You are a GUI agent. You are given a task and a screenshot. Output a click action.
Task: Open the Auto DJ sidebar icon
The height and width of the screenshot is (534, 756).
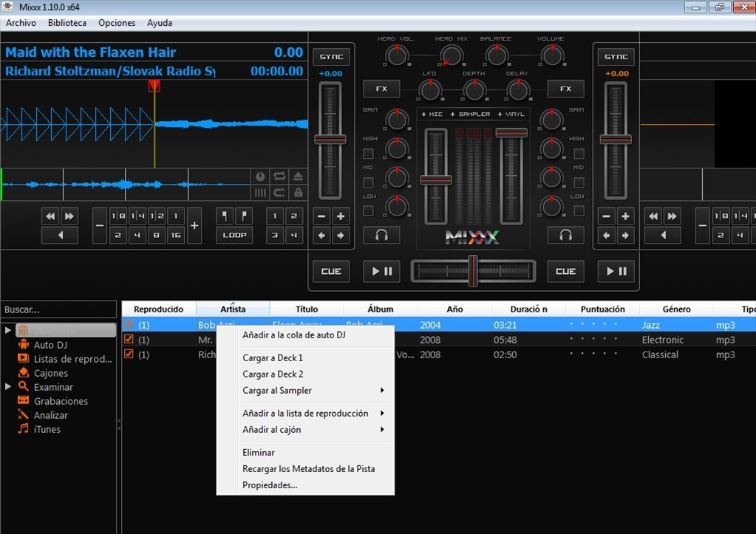tap(23, 345)
